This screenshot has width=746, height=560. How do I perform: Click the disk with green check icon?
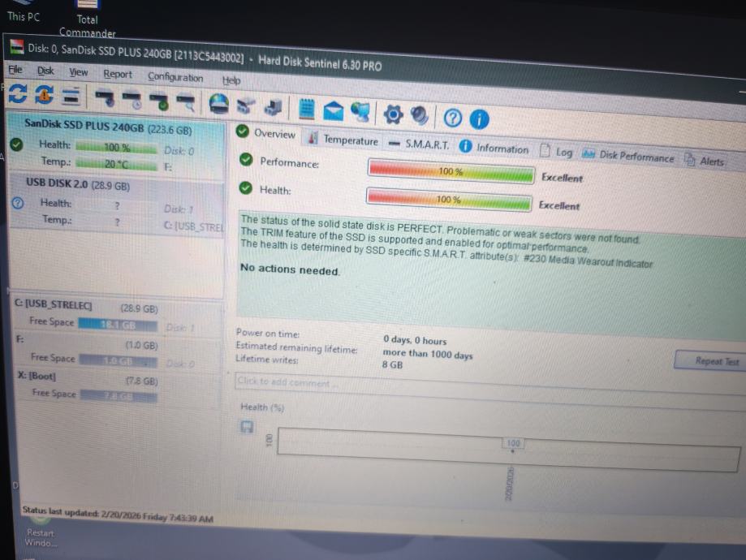pyautogui.click(x=159, y=101)
